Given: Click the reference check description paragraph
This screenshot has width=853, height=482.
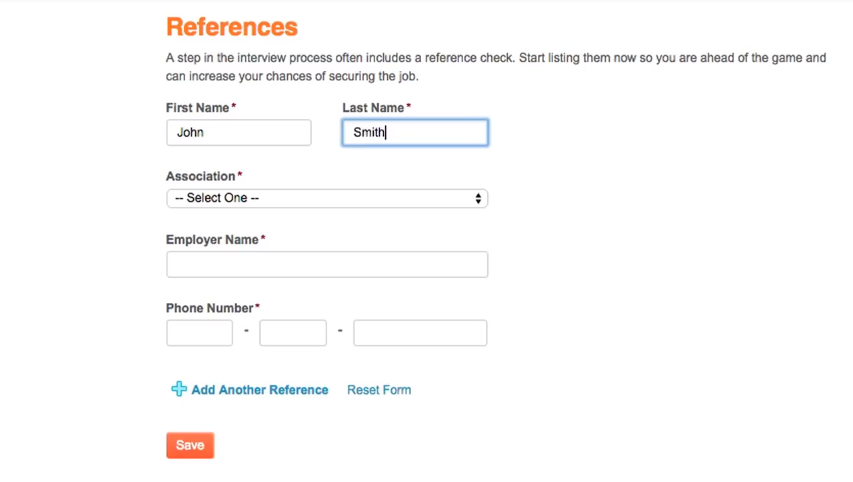Looking at the screenshot, I should (496, 67).
